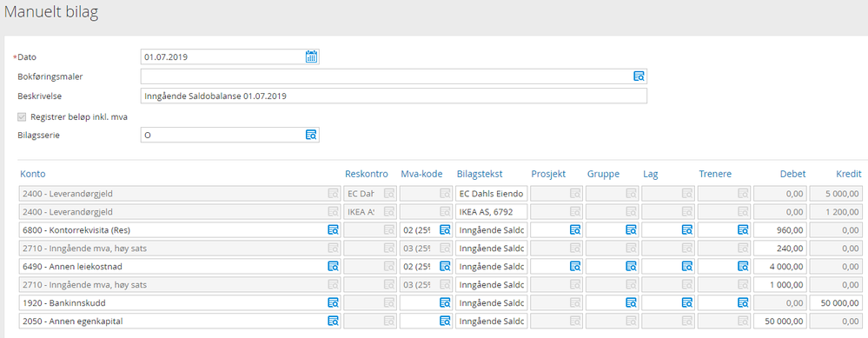The height and width of the screenshot is (338, 868).
Task: Click the Kredit field showing 1 200,00
Action: click(836, 211)
